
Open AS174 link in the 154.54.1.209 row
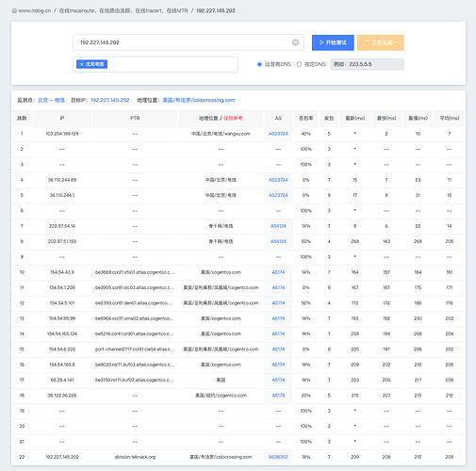[x=278, y=287]
